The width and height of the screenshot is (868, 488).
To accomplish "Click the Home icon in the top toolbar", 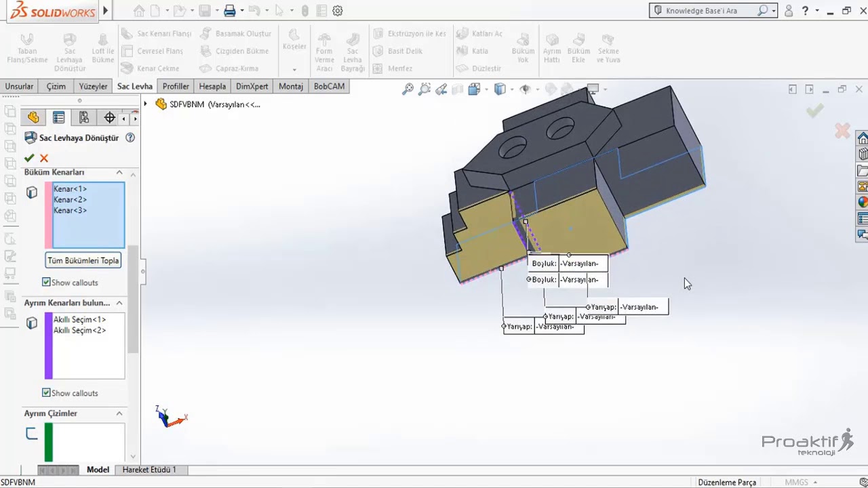I will pos(139,11).
